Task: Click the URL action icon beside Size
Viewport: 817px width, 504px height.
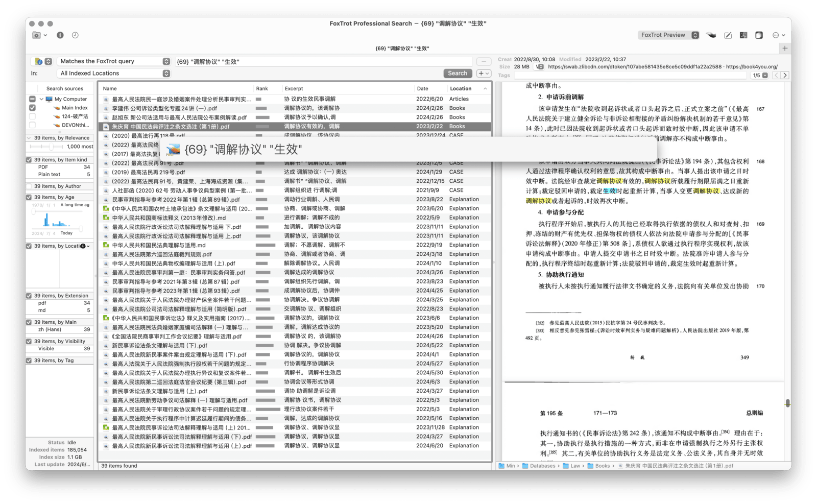Action: pyautogui.click(x=540, y=67)
